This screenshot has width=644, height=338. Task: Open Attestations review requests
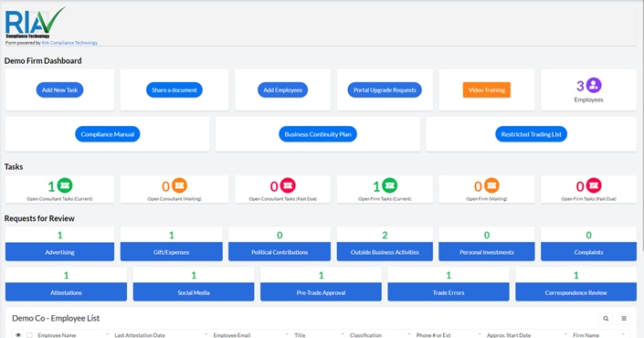(66, 292)
